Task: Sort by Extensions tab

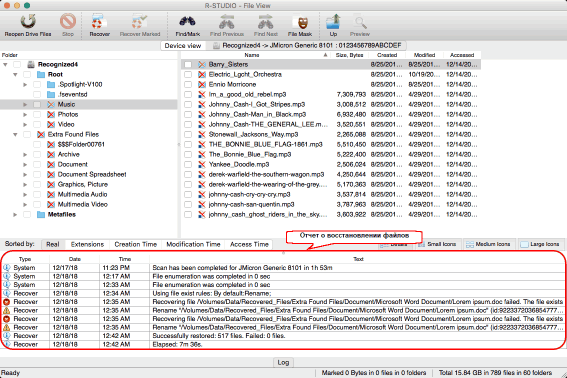Action: pos(87,245)
